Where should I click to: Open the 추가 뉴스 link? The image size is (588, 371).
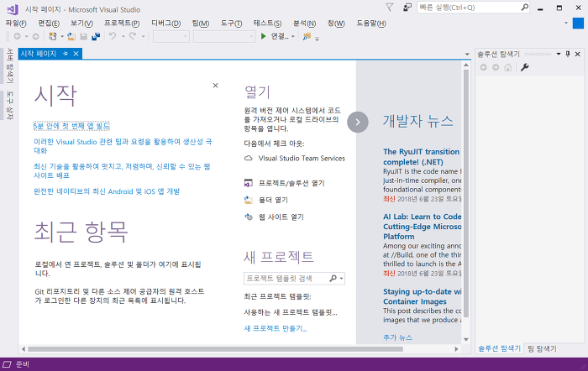tap(397, 337)
